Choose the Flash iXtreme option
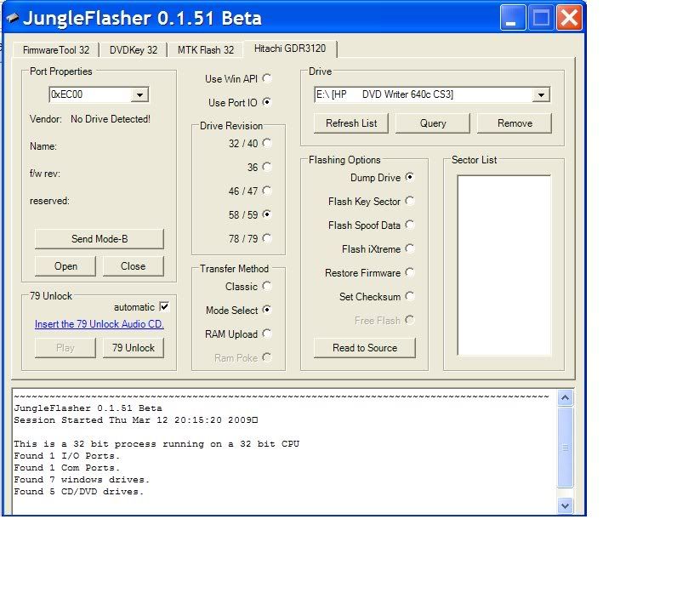This screenshot has height=616, width=694. [410, 249]
